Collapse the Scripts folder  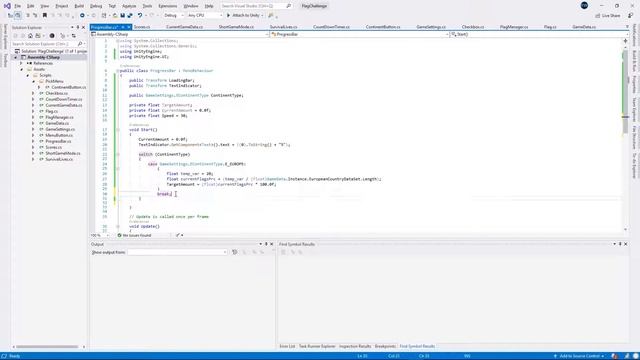(x=27, y=76)
